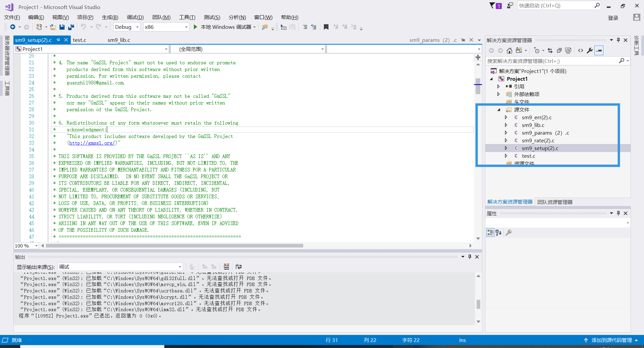Screen dimensions: 644x348
Task: Click the editor horizontal scrollbar
Action: click(x=174, y=246)
